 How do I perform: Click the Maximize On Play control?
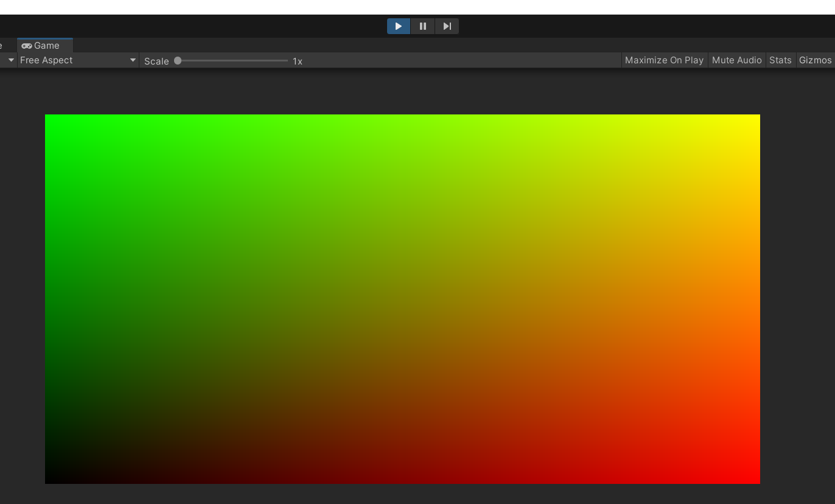(x=663, y=60)
